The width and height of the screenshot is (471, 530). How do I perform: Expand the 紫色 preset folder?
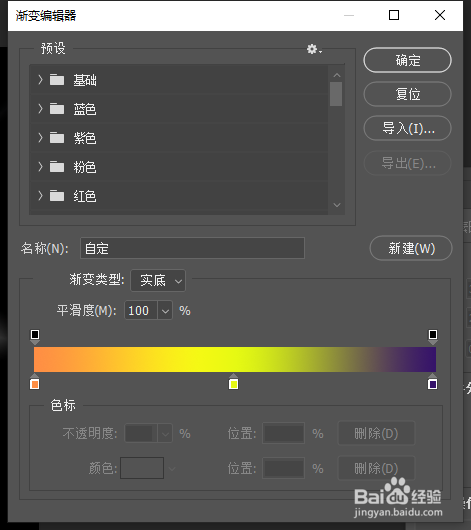(41, 138)
